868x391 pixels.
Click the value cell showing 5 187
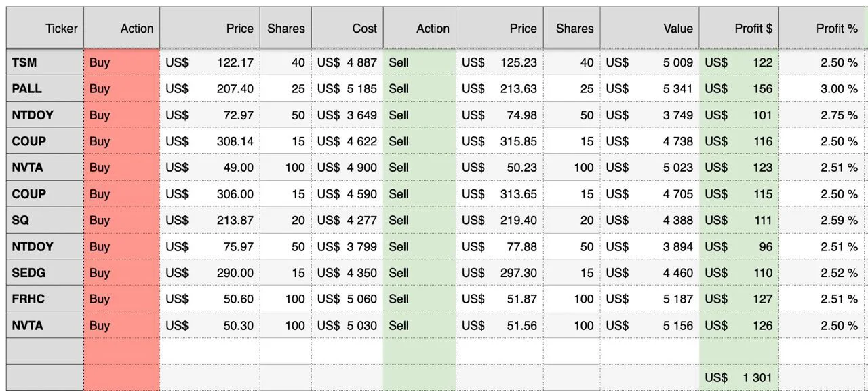click(650, 299)
